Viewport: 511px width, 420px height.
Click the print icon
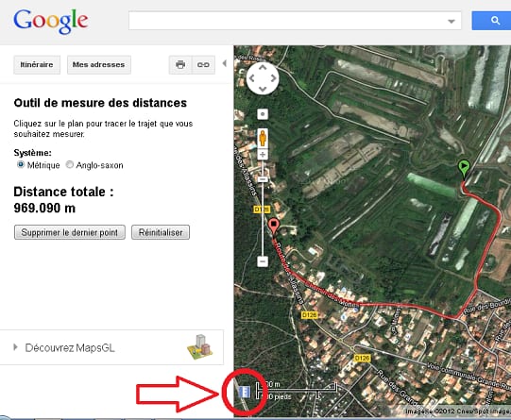[x=180, y=65]
